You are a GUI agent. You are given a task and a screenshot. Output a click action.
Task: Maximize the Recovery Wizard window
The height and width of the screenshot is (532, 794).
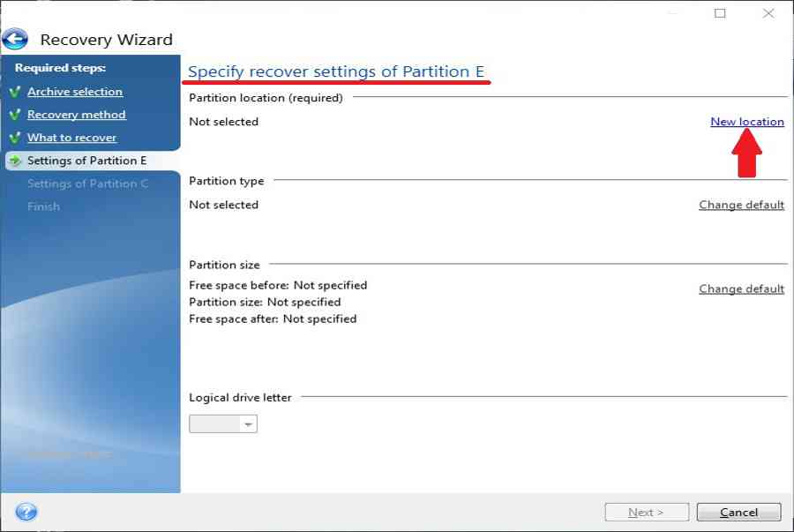(x=720, y=13)
